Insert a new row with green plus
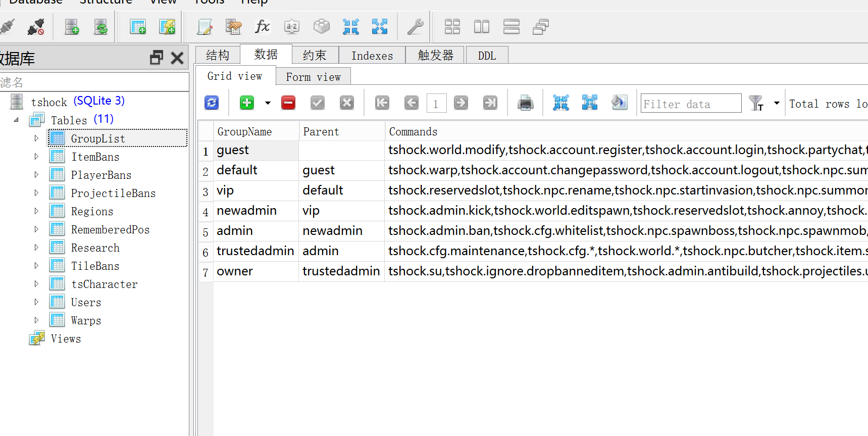The image size is (868, 436). pyautogui.click(x=247, y=103)
